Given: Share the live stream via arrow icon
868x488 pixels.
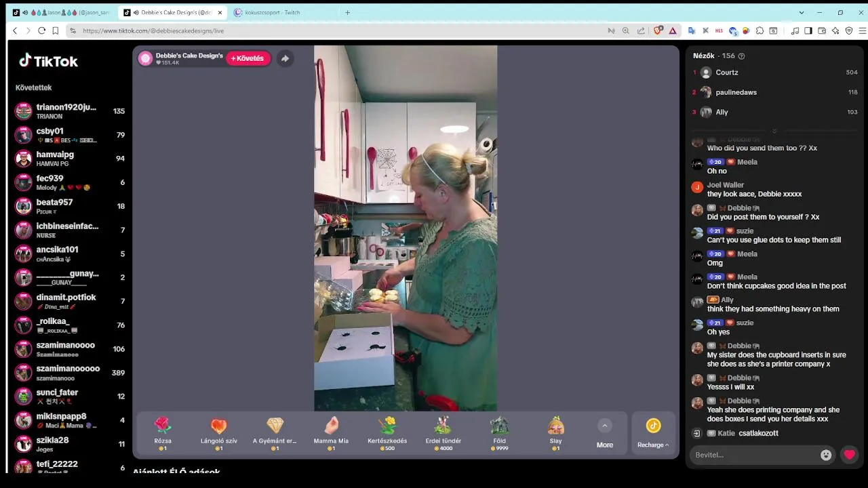Looking at the screenshot, I should tap(285, 58).
